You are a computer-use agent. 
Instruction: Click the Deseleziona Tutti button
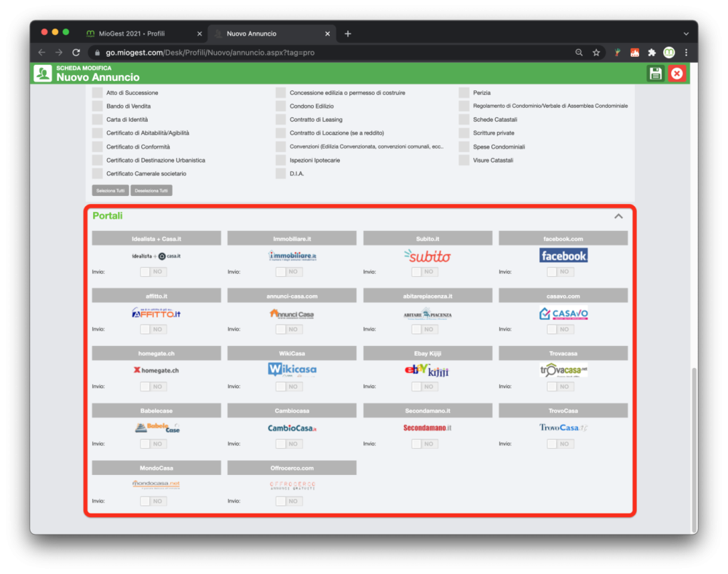pos(151,190)
